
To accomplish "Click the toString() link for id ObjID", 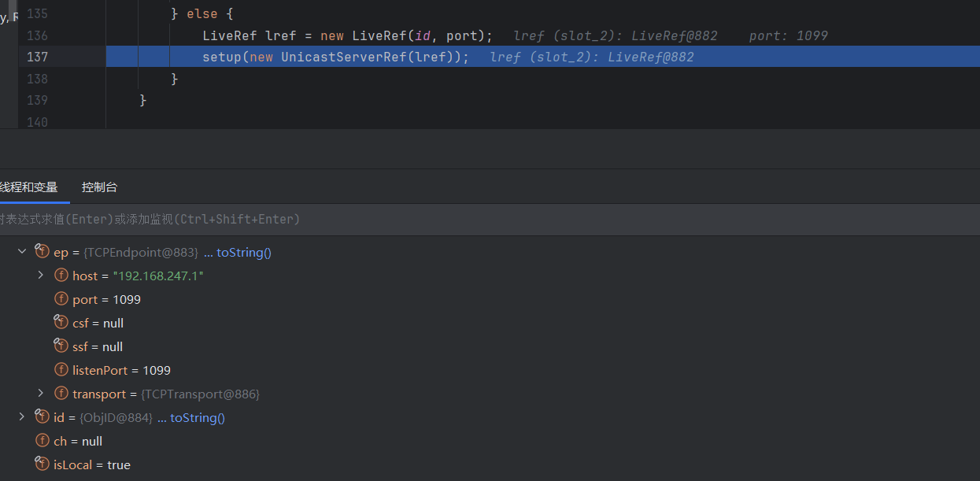I will [197, 418].
